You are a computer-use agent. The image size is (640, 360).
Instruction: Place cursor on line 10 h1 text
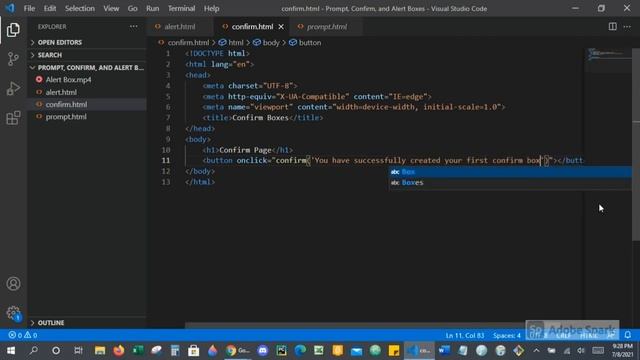(x=245, y=150)
